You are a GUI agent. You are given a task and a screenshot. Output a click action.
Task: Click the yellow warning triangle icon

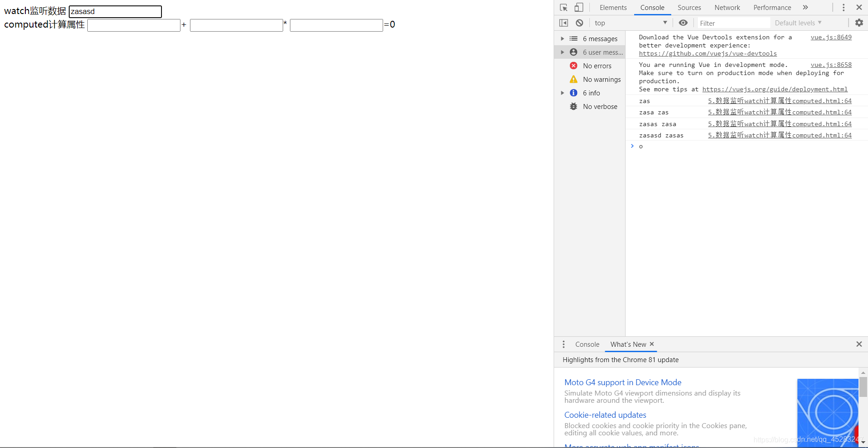click(x=574, y=80)
